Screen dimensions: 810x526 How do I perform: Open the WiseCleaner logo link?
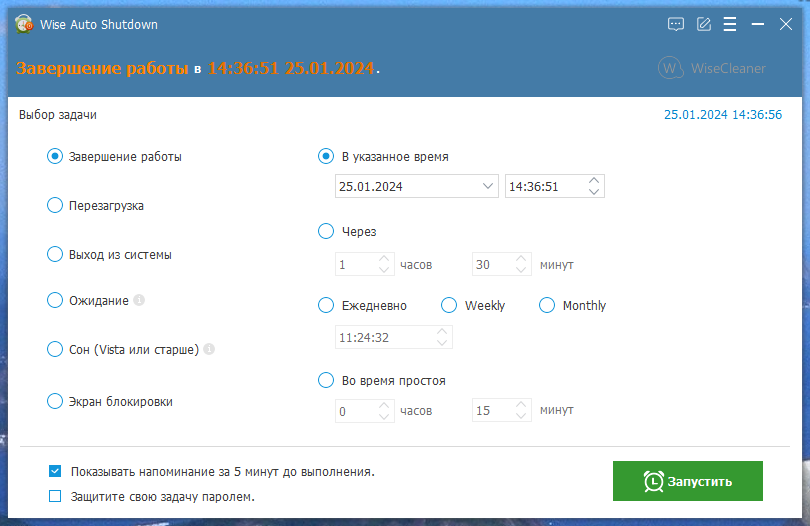712,68
